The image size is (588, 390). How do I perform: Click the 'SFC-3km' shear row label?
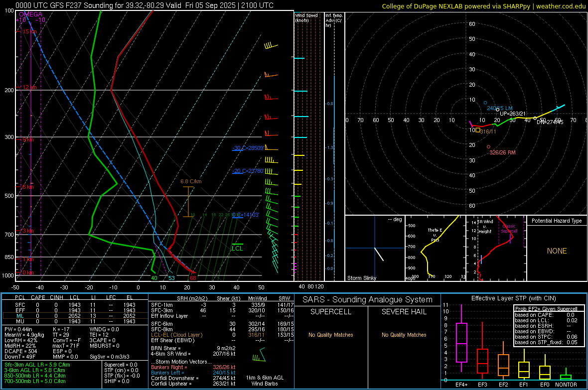[x=162, y=310]
